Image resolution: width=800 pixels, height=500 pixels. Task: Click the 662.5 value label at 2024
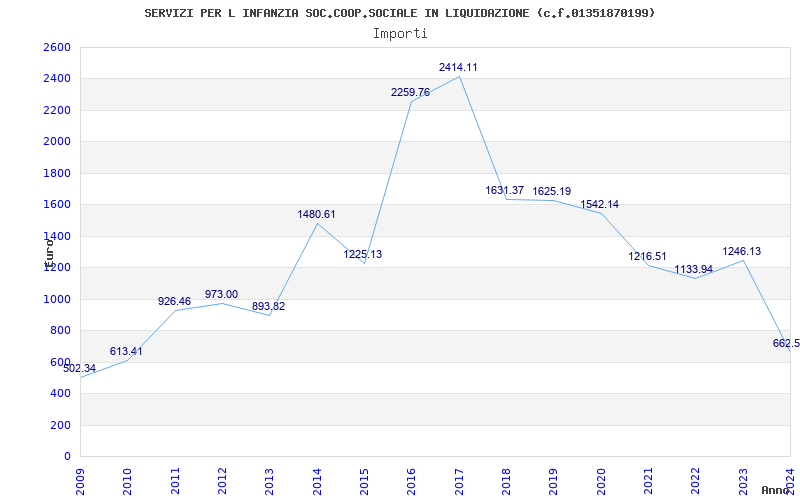(786, 343)
